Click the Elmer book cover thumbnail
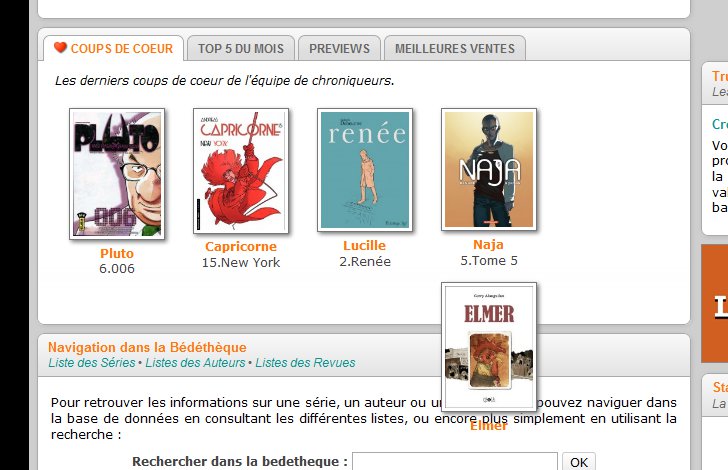This screenshot has width=728, height=470. pos(489,346)
